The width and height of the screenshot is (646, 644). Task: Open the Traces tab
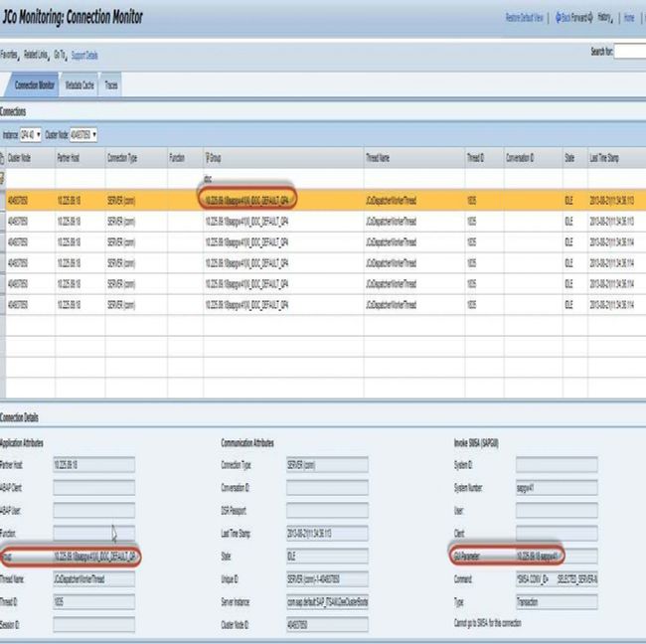pyautogui.click(x=111, y=85)
